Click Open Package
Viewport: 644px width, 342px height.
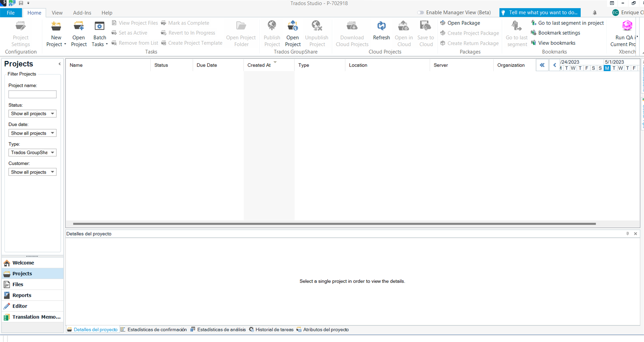[x=460, y=23]
